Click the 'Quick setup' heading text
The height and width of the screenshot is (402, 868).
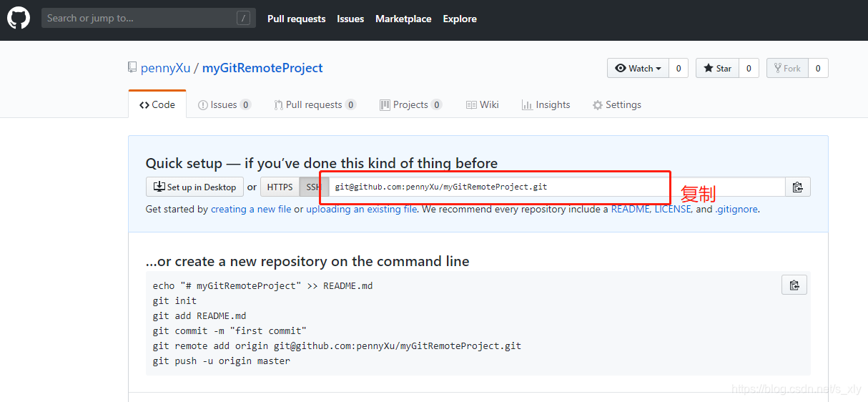pyautogui.click(x=322, y=163)
